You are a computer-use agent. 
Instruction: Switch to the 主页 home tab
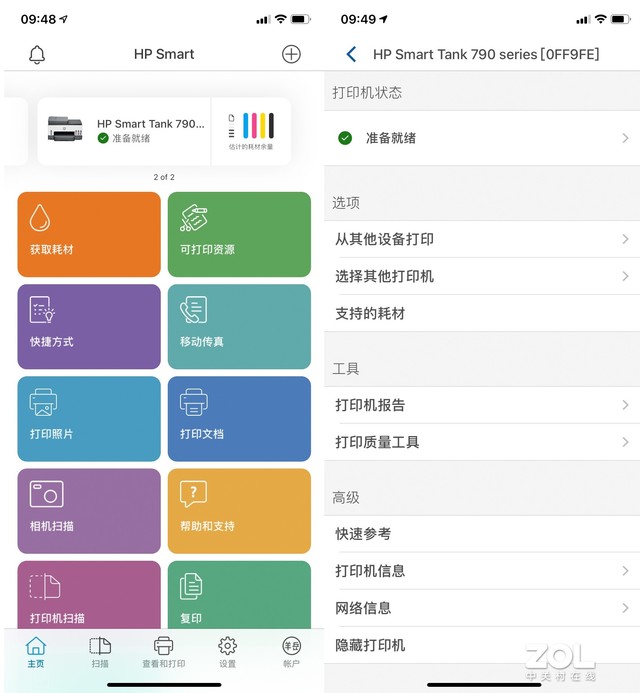click(x=36, y=652)
